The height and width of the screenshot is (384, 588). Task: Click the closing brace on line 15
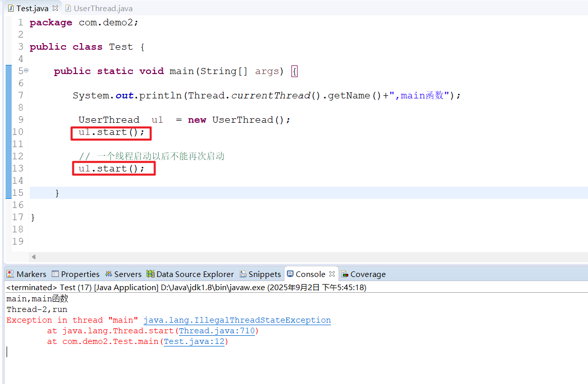[57, 193]
